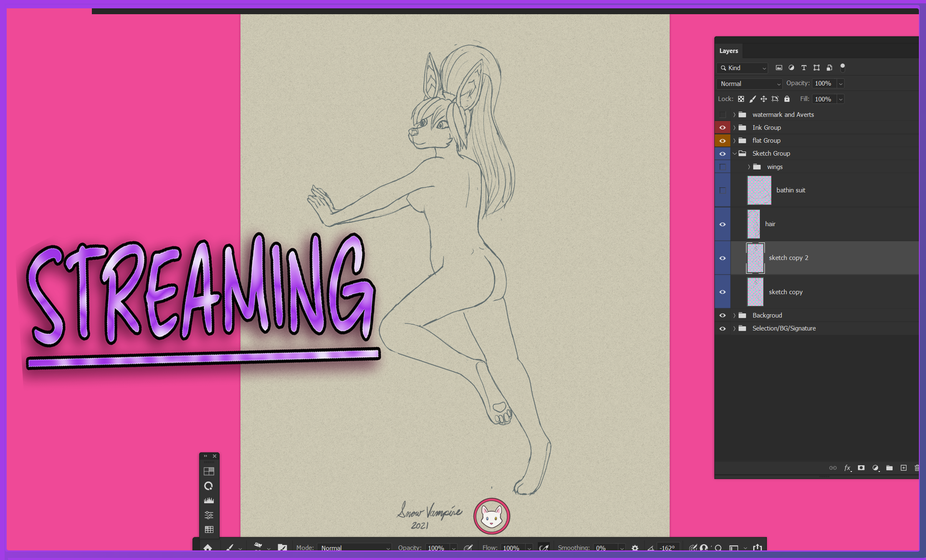This screenshot has height=560, width=926.
Task: Filter layers by type layers
Action: click(x=804, y=68)
